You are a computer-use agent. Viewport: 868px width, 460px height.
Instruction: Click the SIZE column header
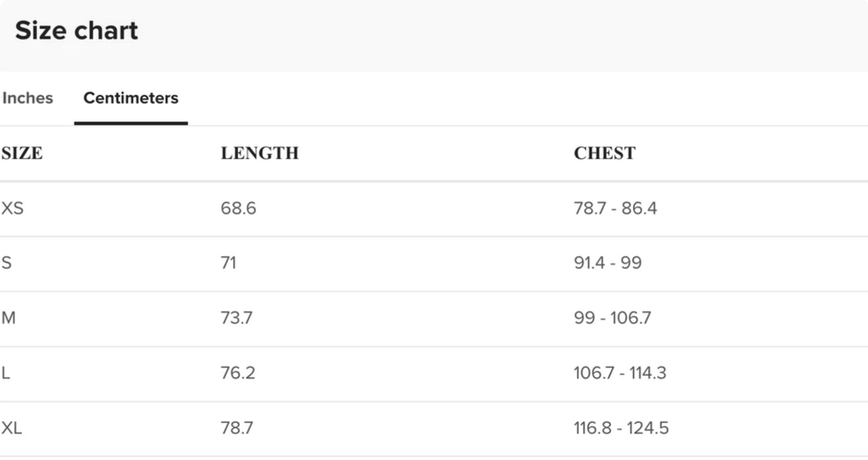coord(22,154)
